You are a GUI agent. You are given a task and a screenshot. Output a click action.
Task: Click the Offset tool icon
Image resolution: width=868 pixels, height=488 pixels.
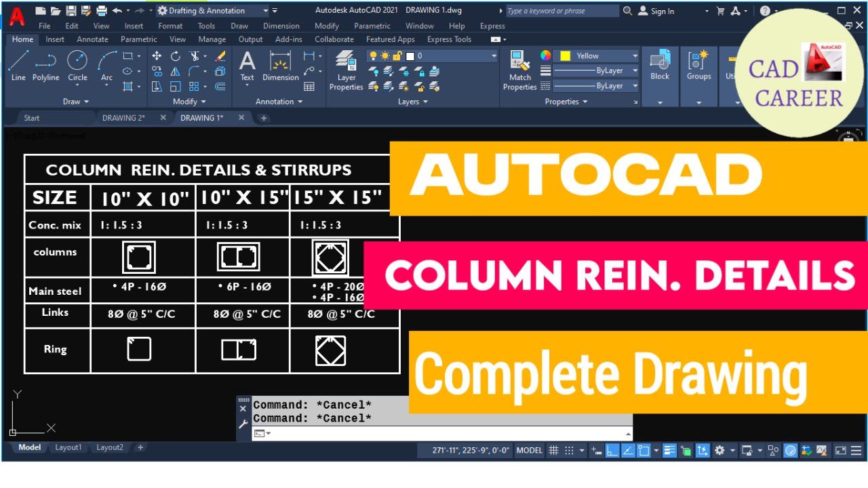[x=220, y=86]
